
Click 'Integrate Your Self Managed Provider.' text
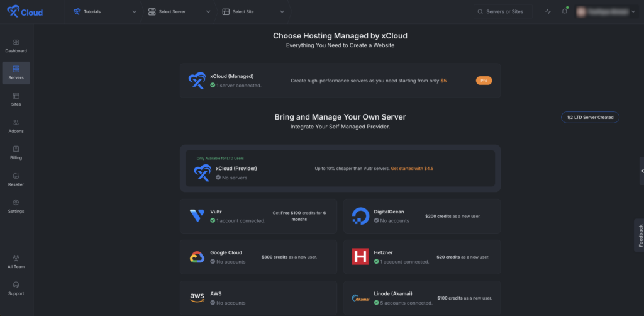(x=340, y=127)
